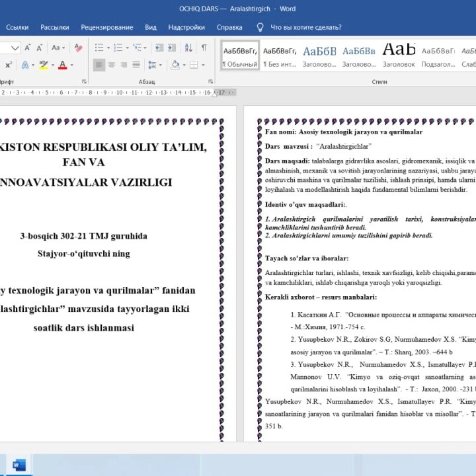The width and height of the screenshot is (476, 476).
Task: Switch to the Рассылки tab
Action: pyautogui.click(x=54, y=27)
